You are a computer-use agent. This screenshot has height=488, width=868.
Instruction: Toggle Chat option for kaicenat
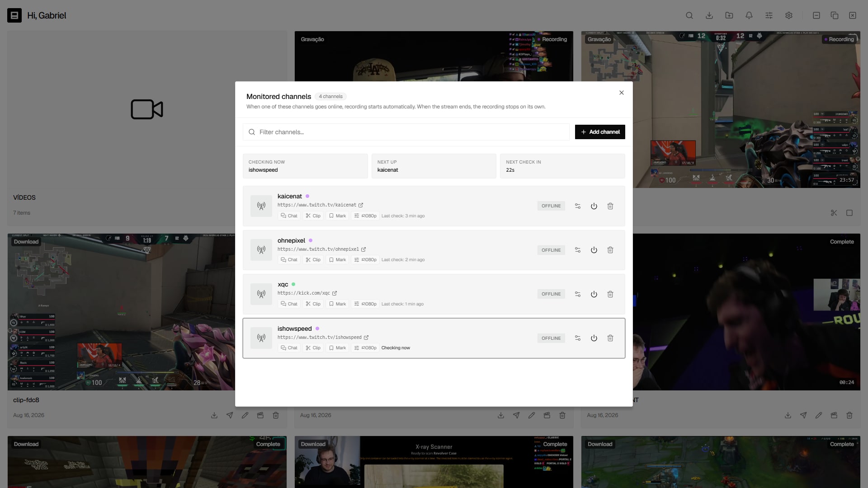289,216
